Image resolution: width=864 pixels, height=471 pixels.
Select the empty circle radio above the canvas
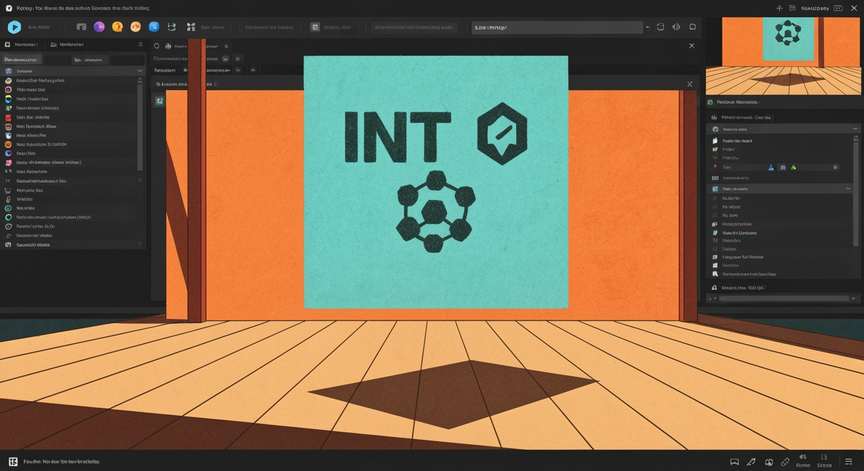pos(156,46)
